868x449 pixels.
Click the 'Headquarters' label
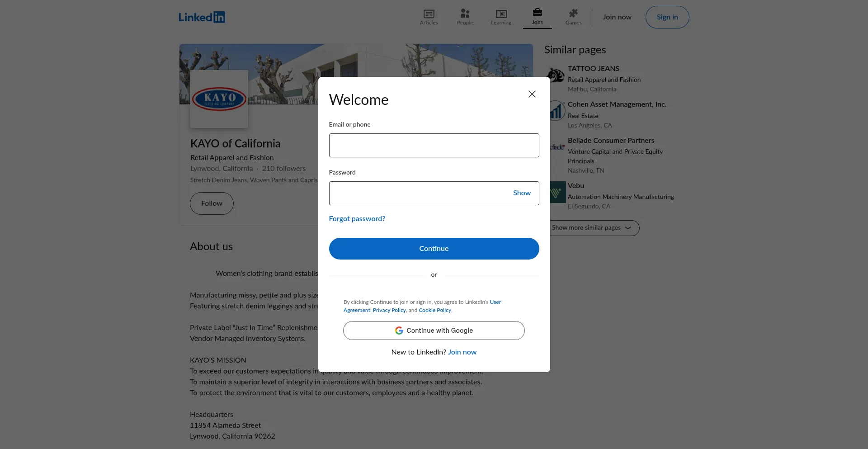tap(211, 415)
